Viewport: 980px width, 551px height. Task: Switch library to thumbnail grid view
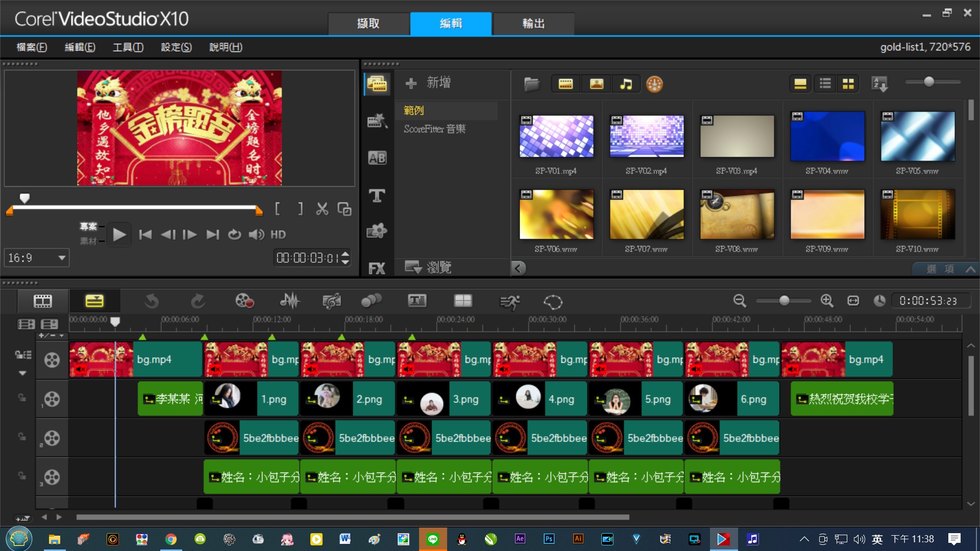(x=848, y=84)
